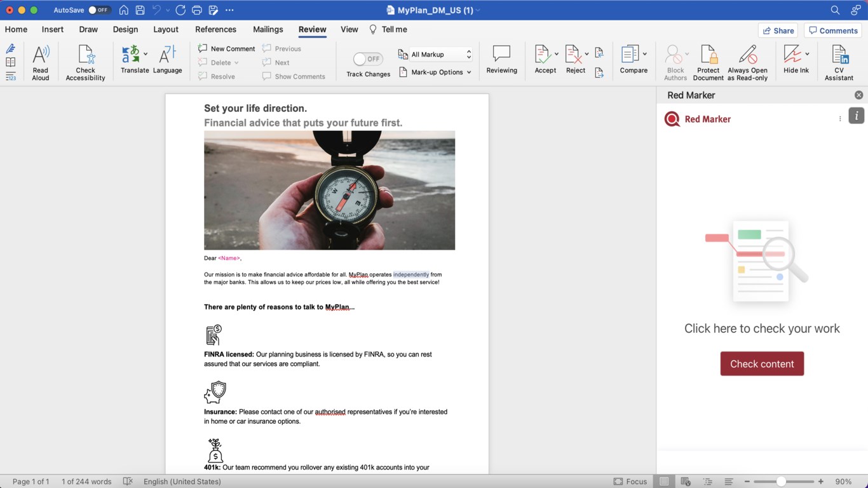The height and width of the screenshot is (488, 868).
Task: Open the search magnifier in the title bar
Action: coord(836,10)
